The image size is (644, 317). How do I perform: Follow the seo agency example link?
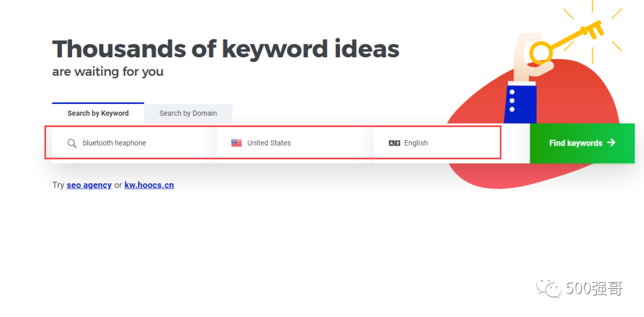tap(89, 185)
